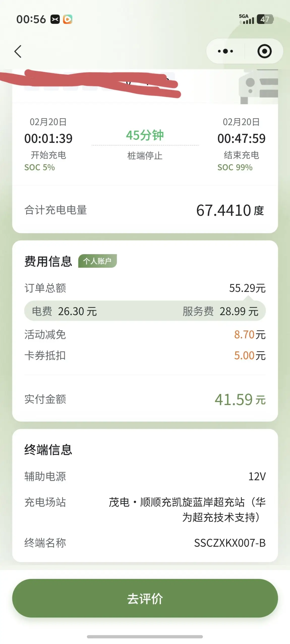
Task: Select the 卡券抵扣 5.00元 row
Action: coord(145,356)
